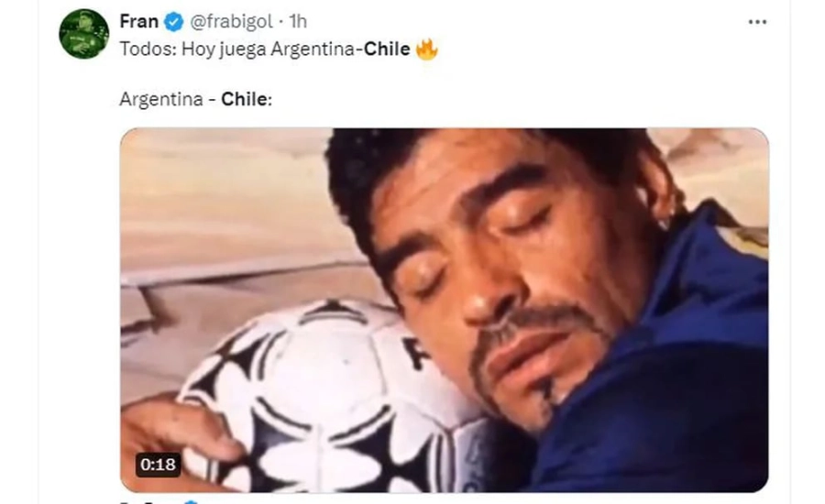Image resolution: width=825 pixels, height=504 pixels.
Task: Click the beige background in the video frame
Action: [x=221, y=200]
